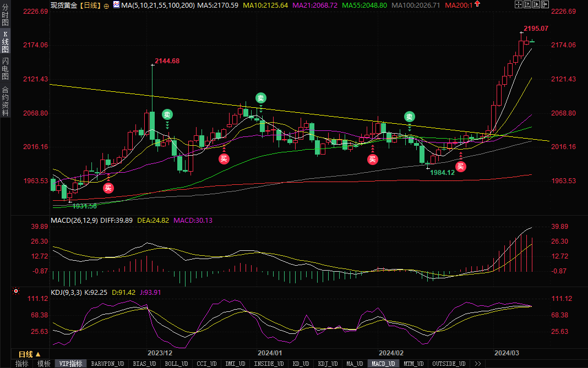The image size is (588, 368).
Task: Click the small target icon beside KDJ label
Action: click(x=16, y=291)
